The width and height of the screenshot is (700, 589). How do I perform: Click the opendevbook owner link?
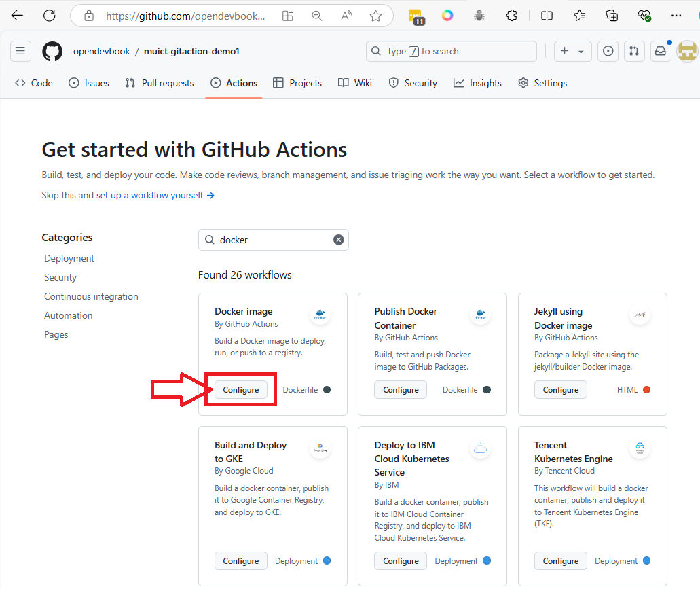pos(101,52)
